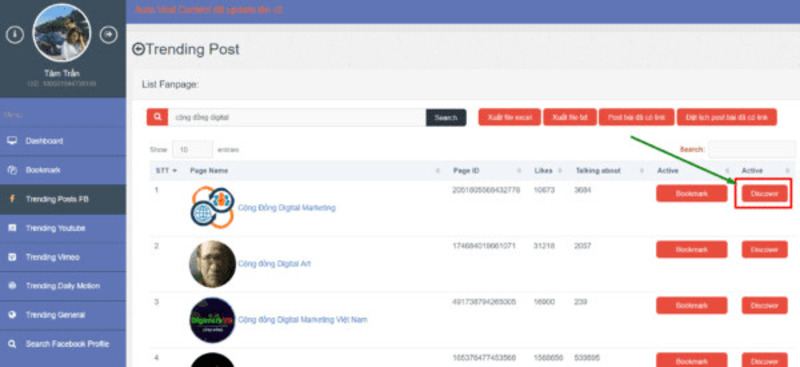
Task: Click the table Search filter input
Action: pos(751,150)
